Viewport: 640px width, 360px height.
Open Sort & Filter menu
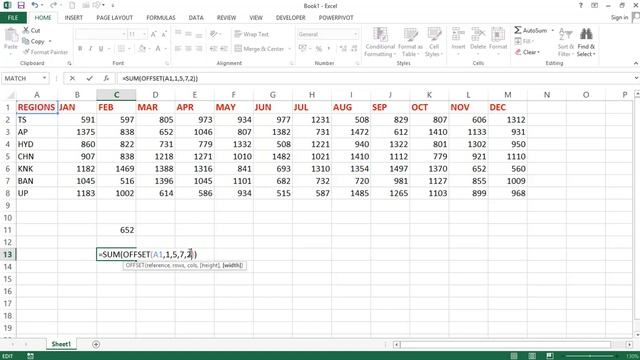[566, 42]
